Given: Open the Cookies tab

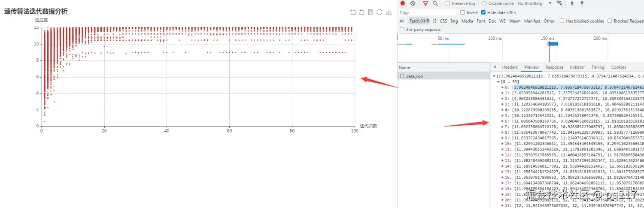Looking at the screenshot, I should [619, 67].
